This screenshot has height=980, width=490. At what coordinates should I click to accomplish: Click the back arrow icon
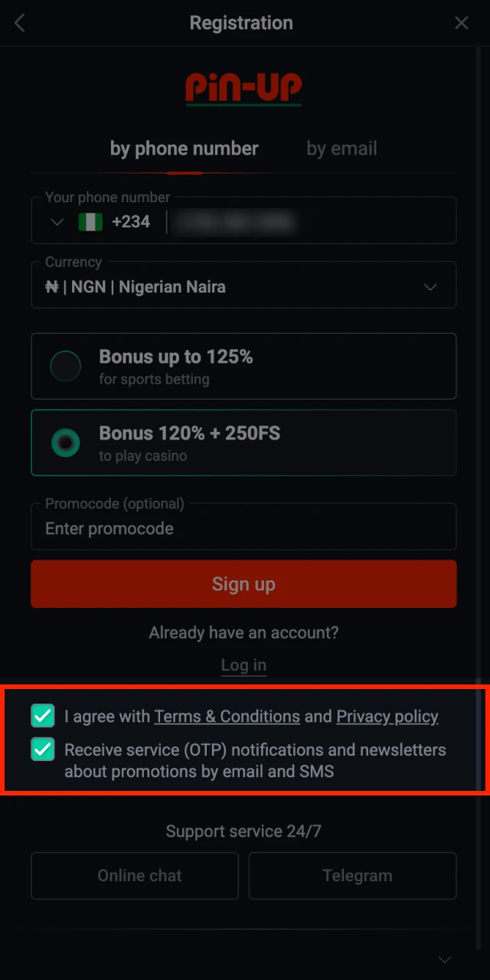(x=20, y=23)
